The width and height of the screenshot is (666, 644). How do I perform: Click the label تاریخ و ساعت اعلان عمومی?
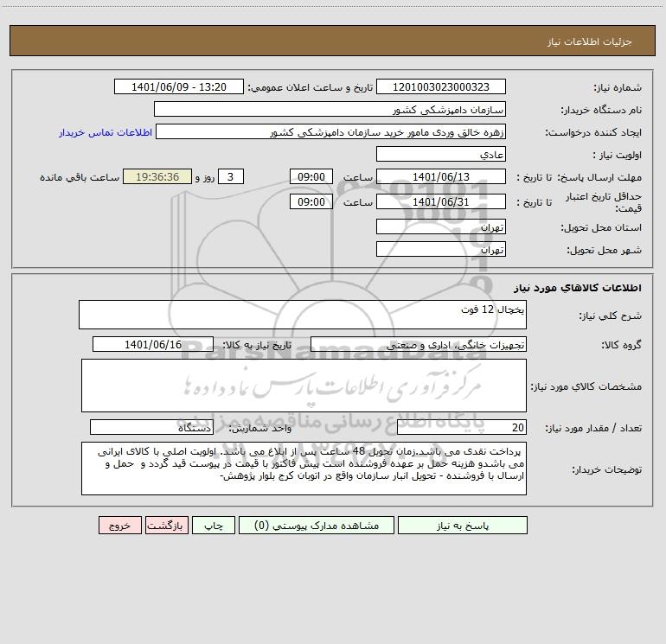pos(311,87)
